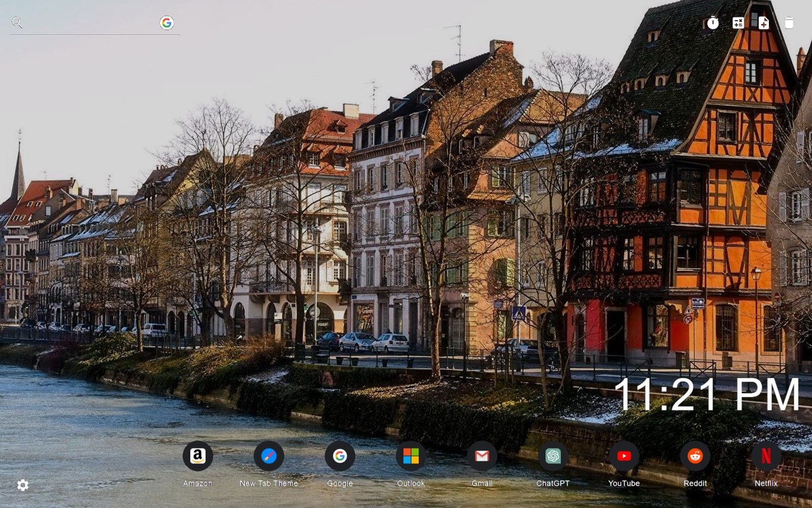Click the "Outlook" text label

point(411,483)
